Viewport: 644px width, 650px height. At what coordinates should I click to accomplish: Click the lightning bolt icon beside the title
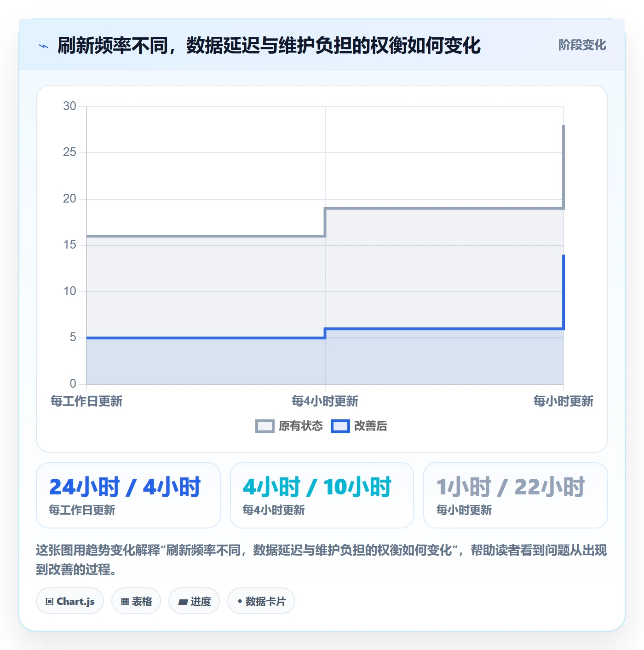coord(44,46)
